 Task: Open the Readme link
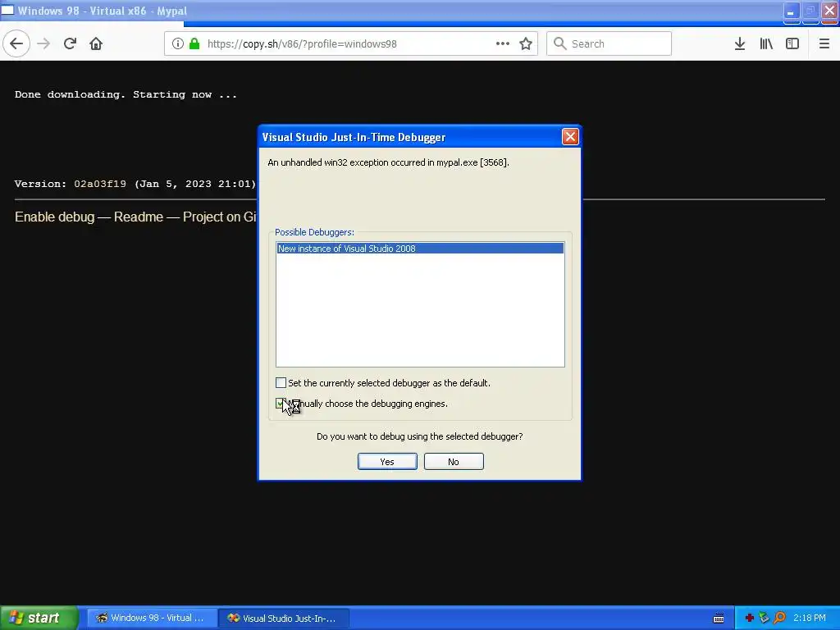[x=138, y=217]
